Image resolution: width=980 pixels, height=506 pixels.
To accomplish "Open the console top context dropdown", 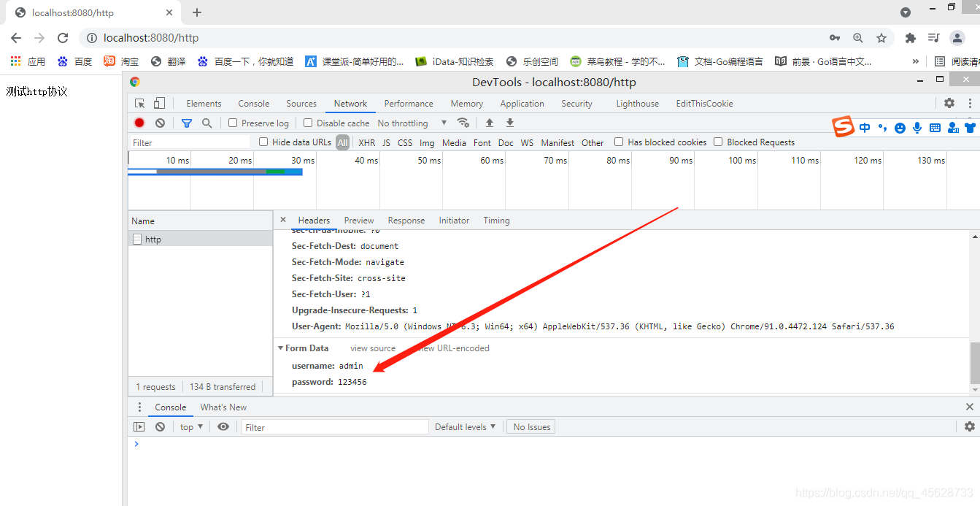I will 191,426.
